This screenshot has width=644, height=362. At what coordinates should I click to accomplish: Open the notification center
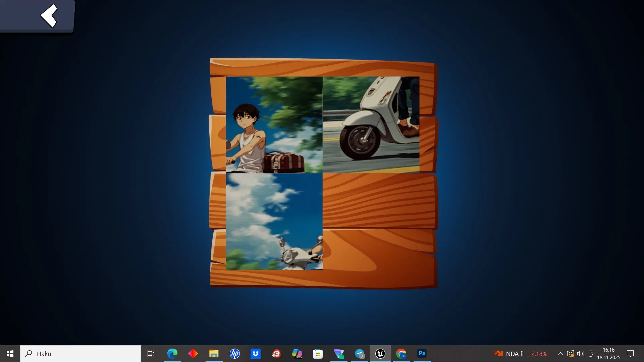(x=630, y=354)
